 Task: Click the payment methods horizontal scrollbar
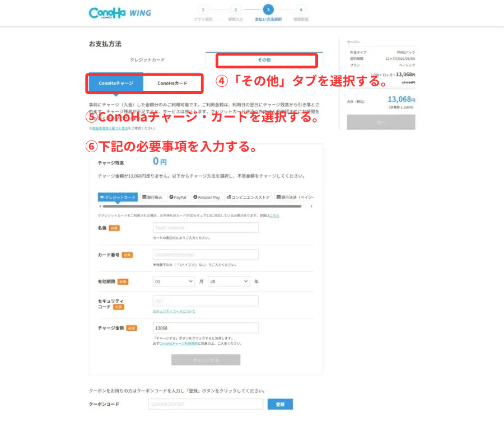(x=202, y=206)
